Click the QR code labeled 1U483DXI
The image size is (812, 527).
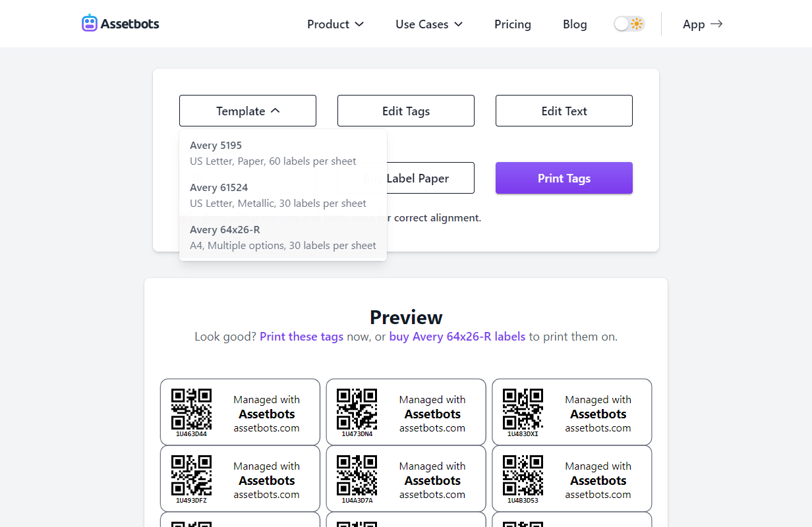click(523, 409)
